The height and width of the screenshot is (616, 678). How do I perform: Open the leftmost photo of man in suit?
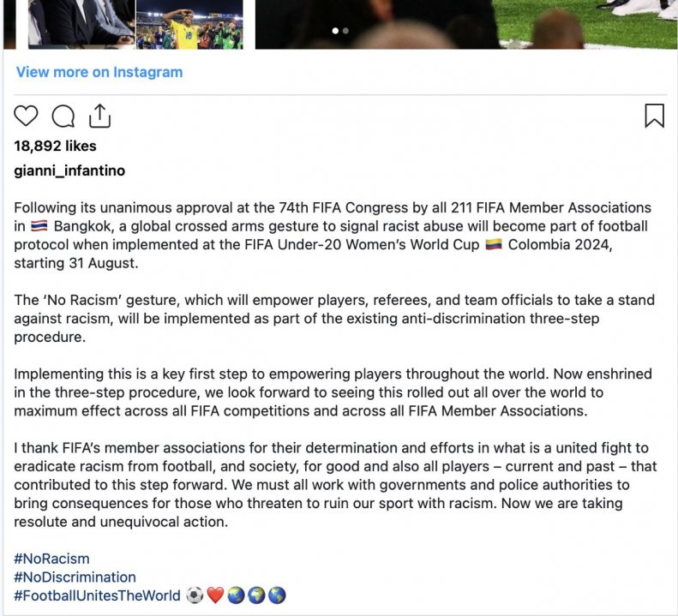(x=80, y=22)
